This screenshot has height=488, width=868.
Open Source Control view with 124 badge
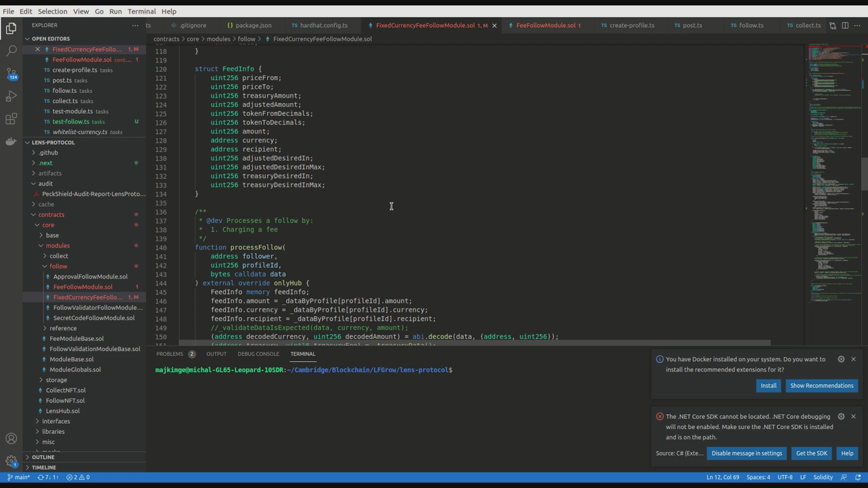pos(11,73)
